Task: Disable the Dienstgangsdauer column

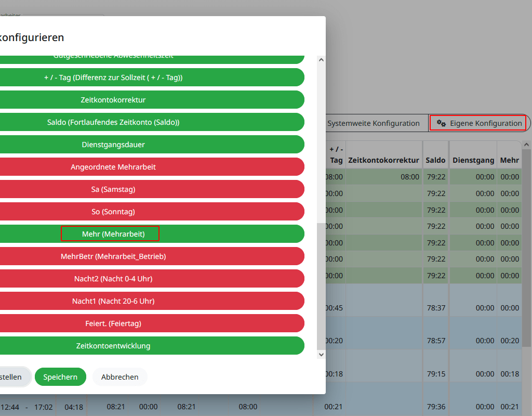Action: tap(113, 145)
